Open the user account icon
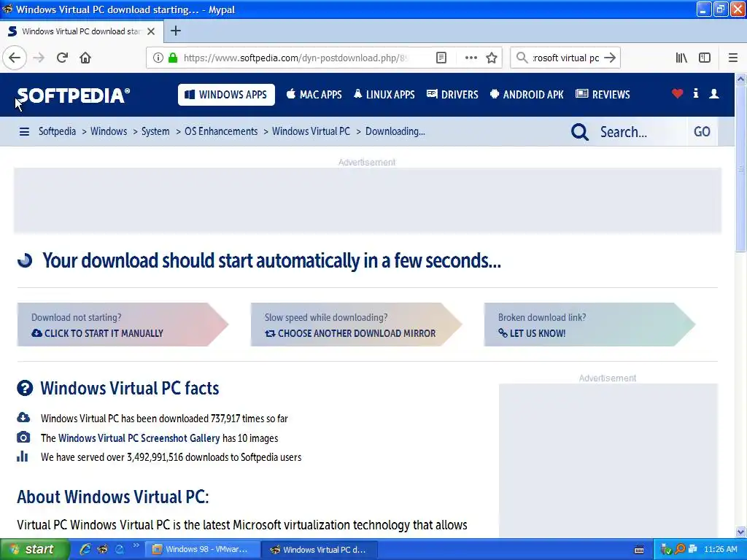The image size is (747, 560). click(713, 94)
